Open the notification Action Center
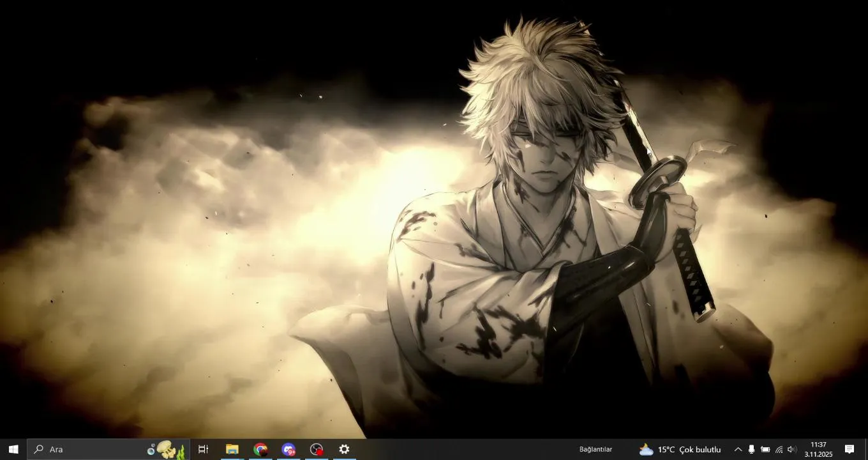This screenshot has width=868, height=460. tap(849, 449)
